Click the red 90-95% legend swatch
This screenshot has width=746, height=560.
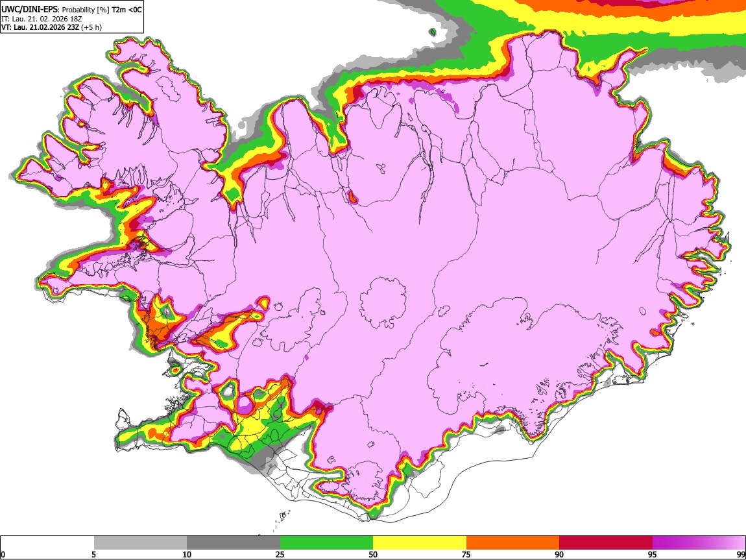(x=606, y=542)
